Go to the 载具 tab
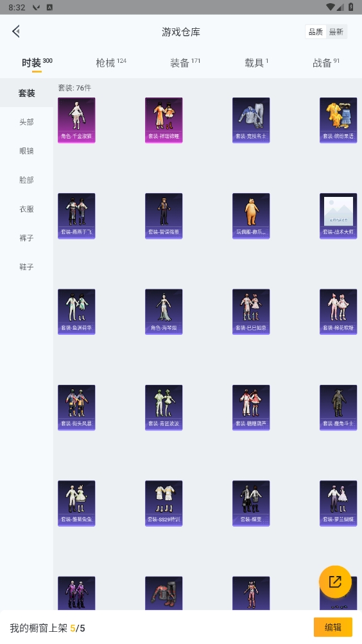 click(256, 62)
